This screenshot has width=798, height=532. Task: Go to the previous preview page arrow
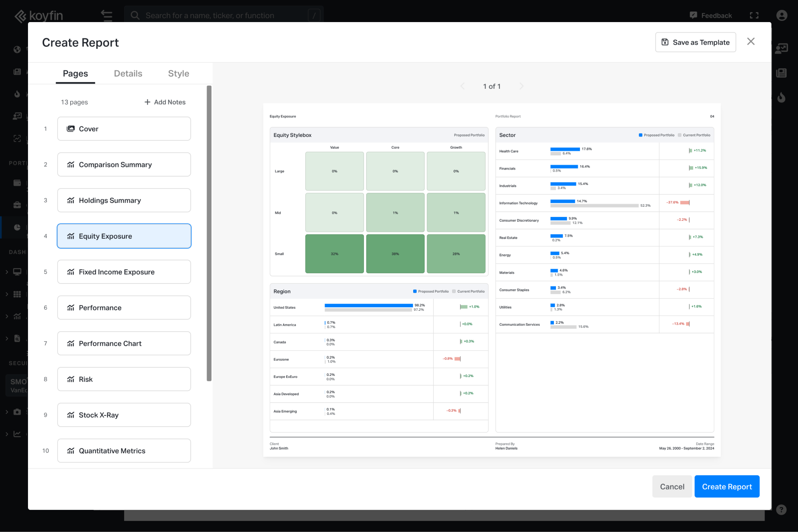(462, 86)
